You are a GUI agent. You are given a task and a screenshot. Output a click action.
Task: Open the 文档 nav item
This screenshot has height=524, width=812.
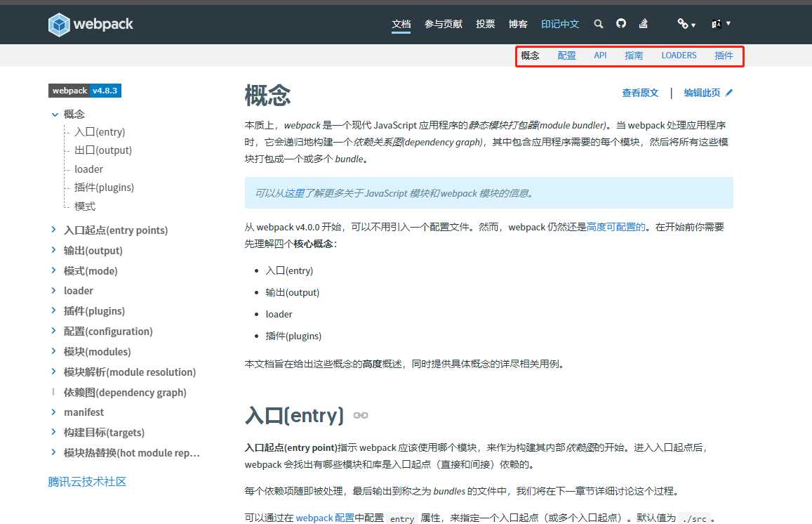(x=401, y=24)
